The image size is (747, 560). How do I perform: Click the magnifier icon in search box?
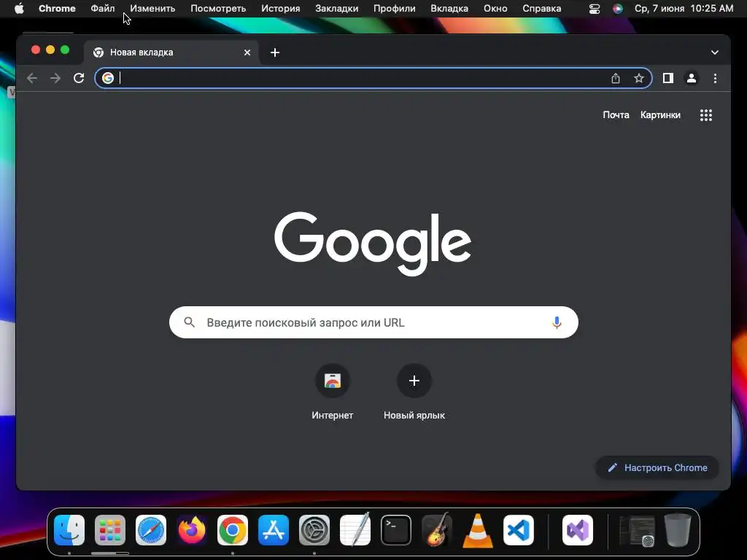tap(189, 322)
